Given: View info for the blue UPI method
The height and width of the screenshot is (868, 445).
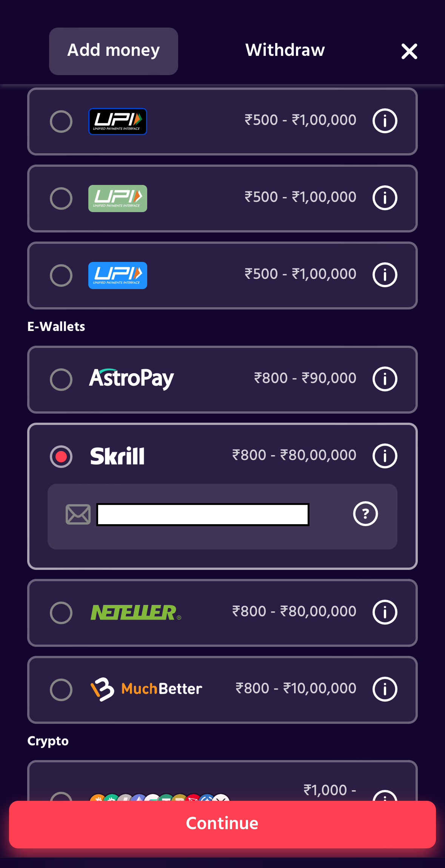Looking at the screenshot, I should [x=384, y=275].
